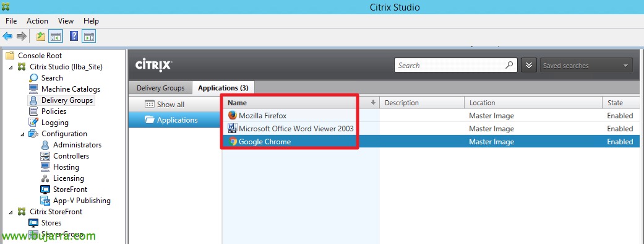Click the Citrix Studio title bar app icon
Viewport: 644px width, 244px height.
click(x=6, y=7)
